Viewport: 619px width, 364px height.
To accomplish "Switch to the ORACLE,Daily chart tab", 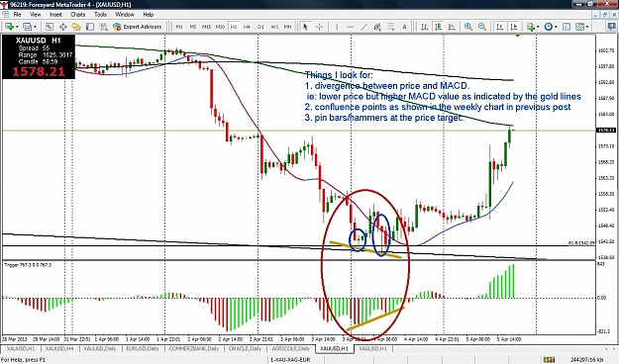I will point(246,348).
